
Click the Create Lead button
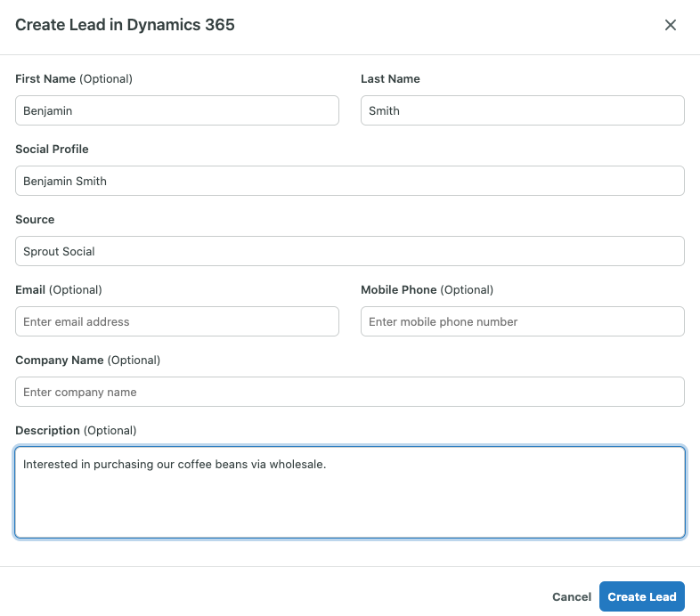[x=641, y=596]
